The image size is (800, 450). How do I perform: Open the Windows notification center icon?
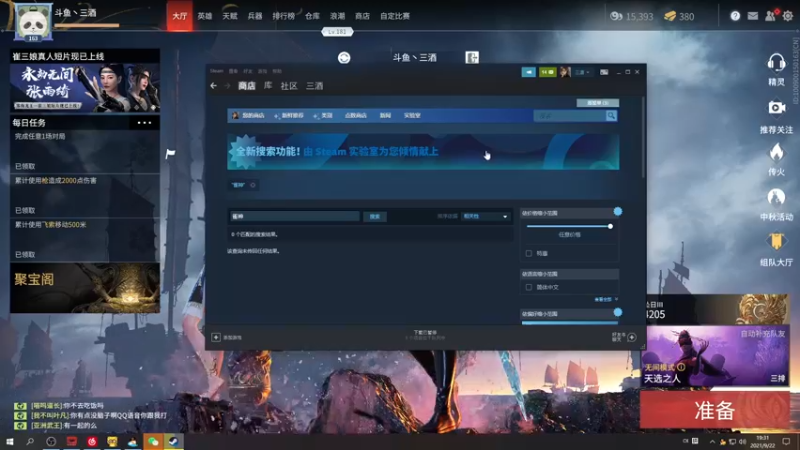tap(786, 441)
